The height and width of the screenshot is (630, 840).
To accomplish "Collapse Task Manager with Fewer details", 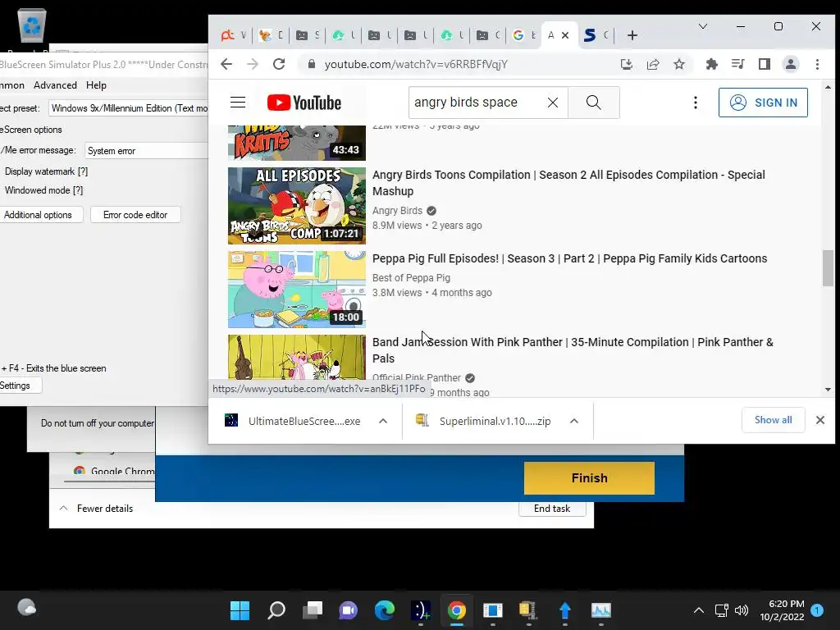I will (x=97, y=509).
